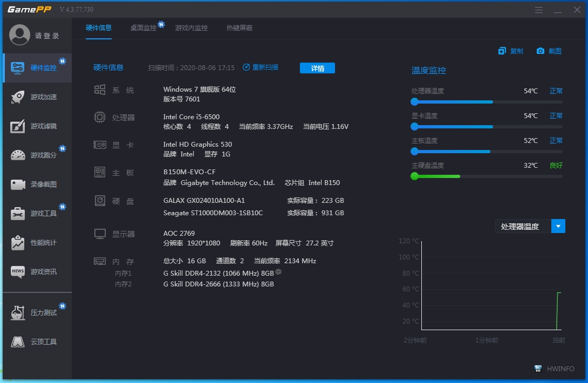
Task: Switch to the 游戏内监控 tab
Action: point(192,28)
